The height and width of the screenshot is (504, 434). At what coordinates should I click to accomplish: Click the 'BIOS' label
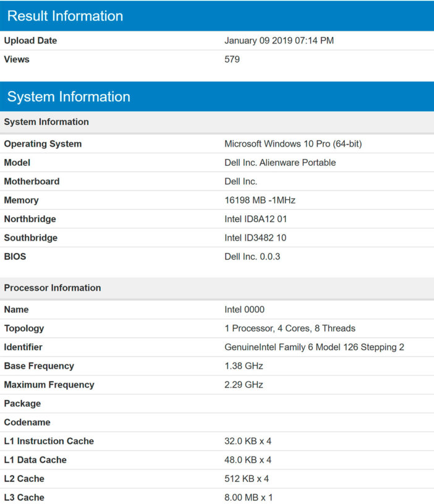15,257
